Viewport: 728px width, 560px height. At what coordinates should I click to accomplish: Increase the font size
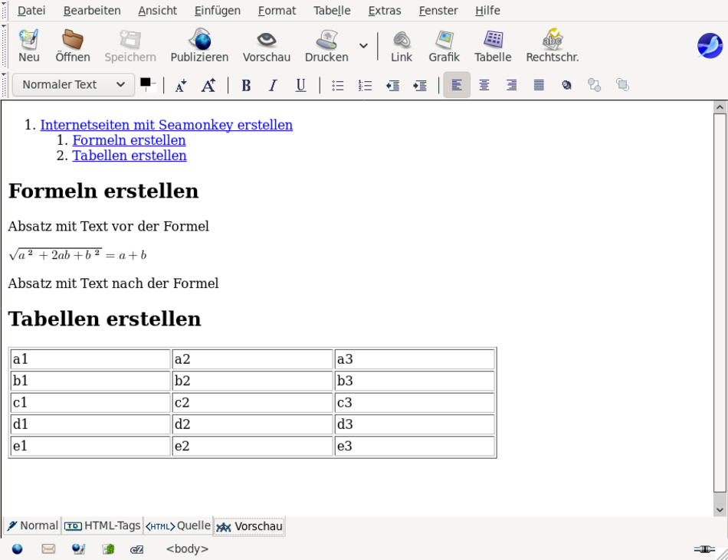(208, 85)
